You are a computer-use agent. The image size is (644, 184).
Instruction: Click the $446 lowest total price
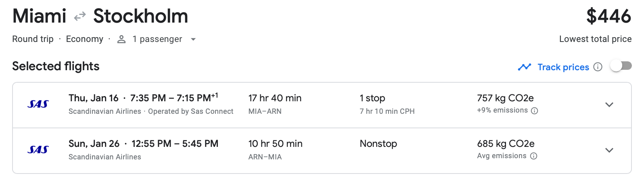click(x=609, y=16)
